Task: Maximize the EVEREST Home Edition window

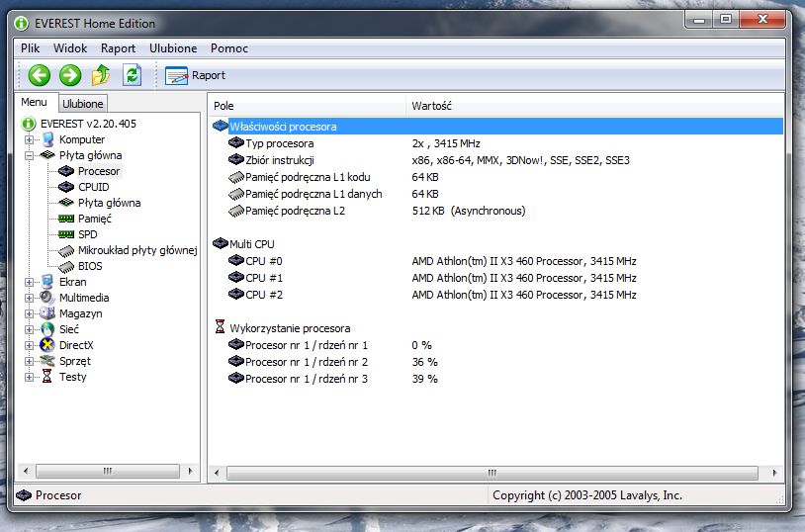Action: click(726, 20)
